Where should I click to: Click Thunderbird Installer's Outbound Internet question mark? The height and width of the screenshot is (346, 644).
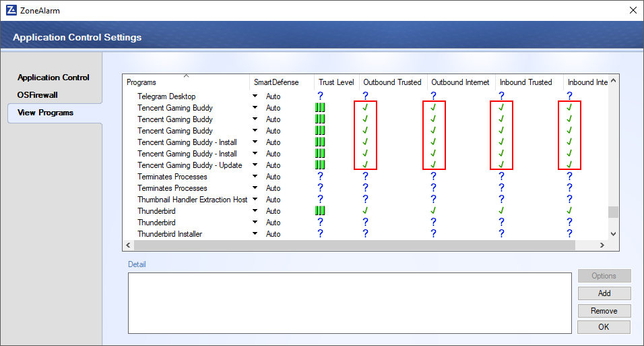pyautogui.click(x=433, y=233)
